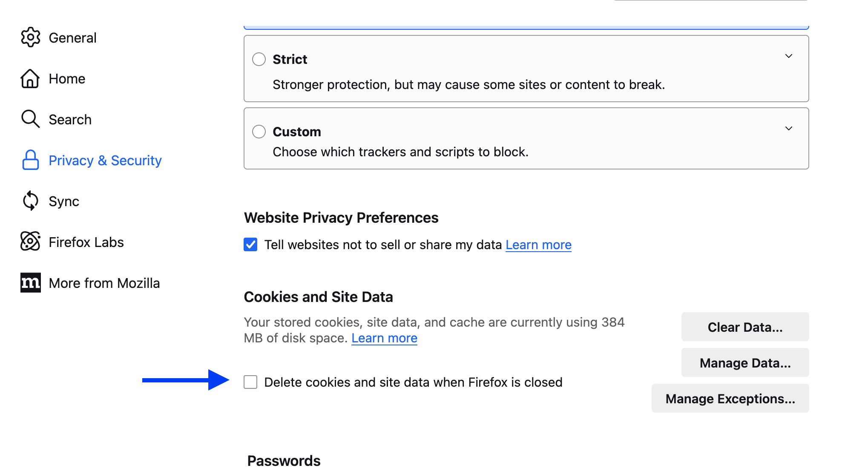Click the Mozilla 'm' logo icon
868x471 pixels.
[x=30, y=282]
